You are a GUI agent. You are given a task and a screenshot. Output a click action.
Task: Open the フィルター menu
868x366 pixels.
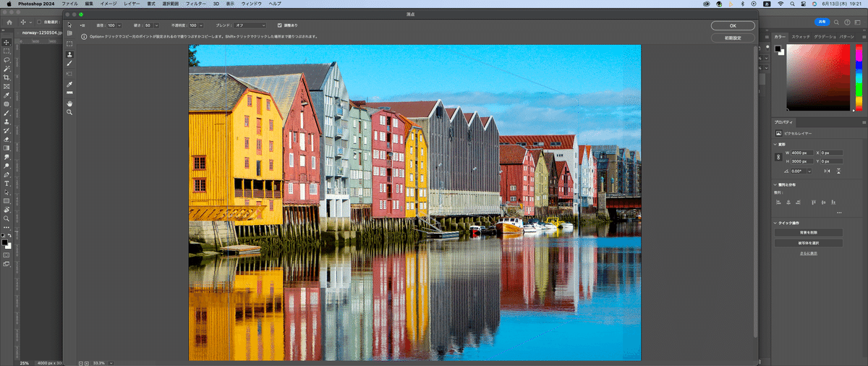click(195, 4)
